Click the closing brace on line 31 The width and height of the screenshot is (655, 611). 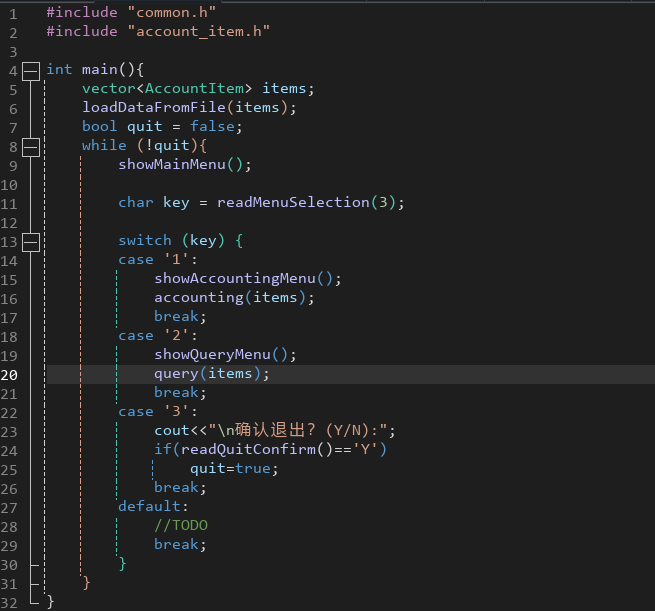click(x=86, y=583)
